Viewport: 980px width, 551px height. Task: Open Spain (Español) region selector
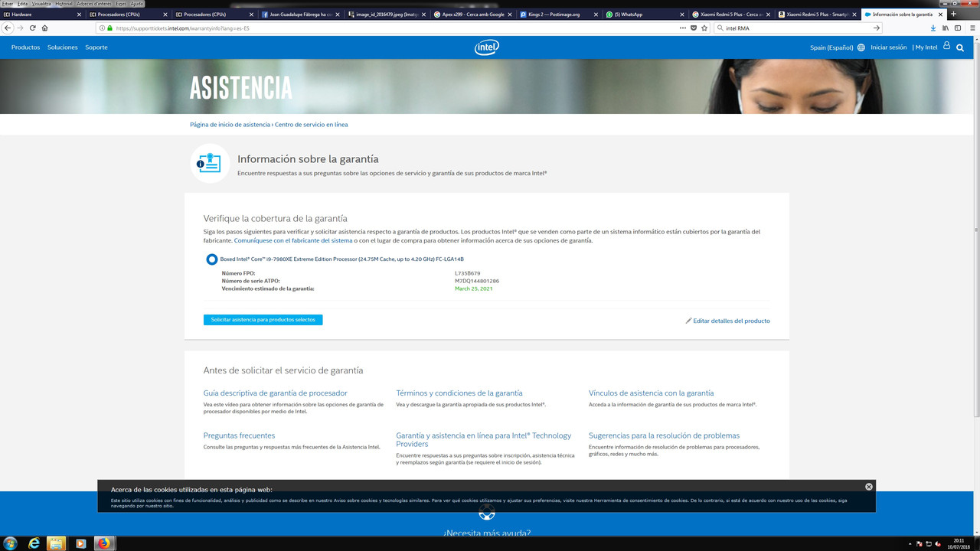(x=831, y=47)
